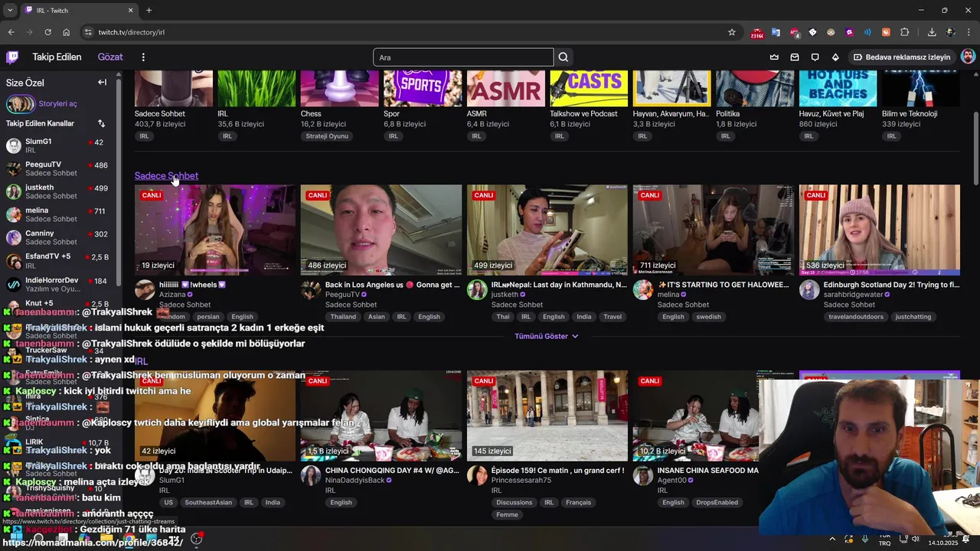Image resolution: width=980 pixels, height=551 pixels.
Task: Open the Sadece Sohbet section heading link
Action: click(x=166, y=176)
